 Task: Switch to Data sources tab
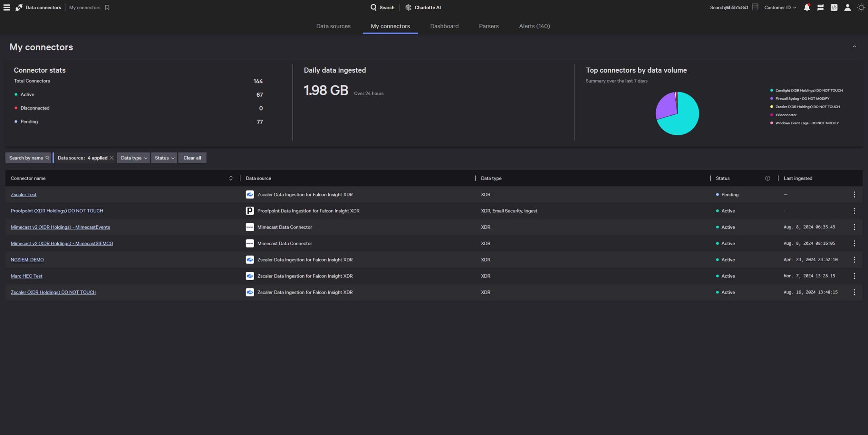tap(333, 26)
